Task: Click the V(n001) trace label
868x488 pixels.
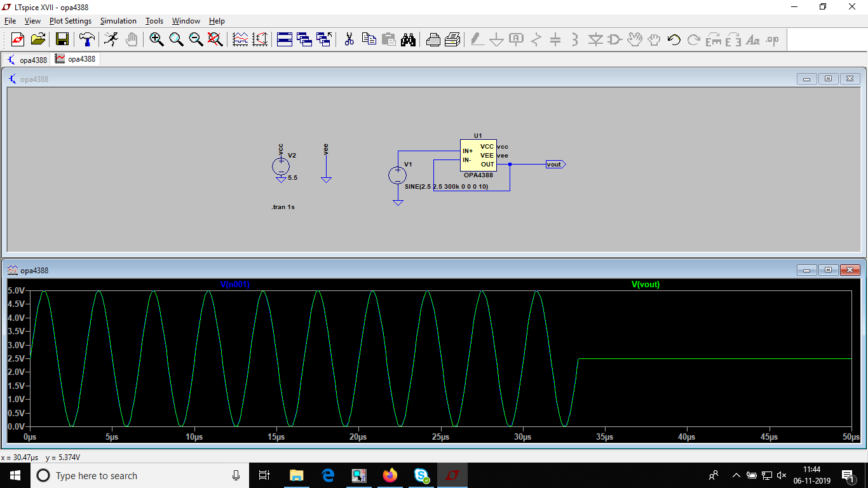Action: pyautogui.click(x=234, y=285)
